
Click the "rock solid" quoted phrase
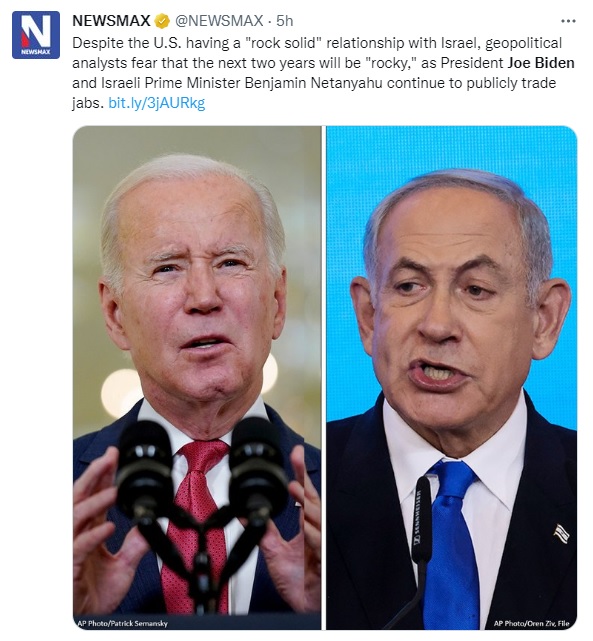(x=285, y=43)
